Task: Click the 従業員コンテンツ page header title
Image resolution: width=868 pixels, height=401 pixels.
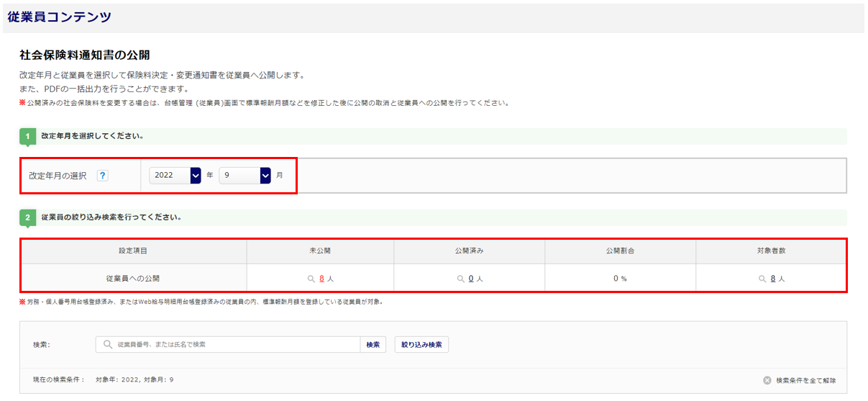Action: pyautogui.click(x=59, y=17)
